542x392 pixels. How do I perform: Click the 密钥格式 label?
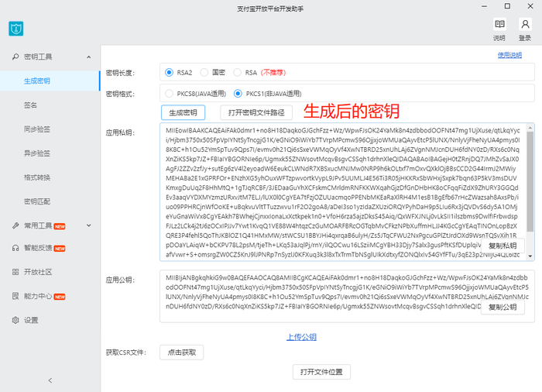120,94
